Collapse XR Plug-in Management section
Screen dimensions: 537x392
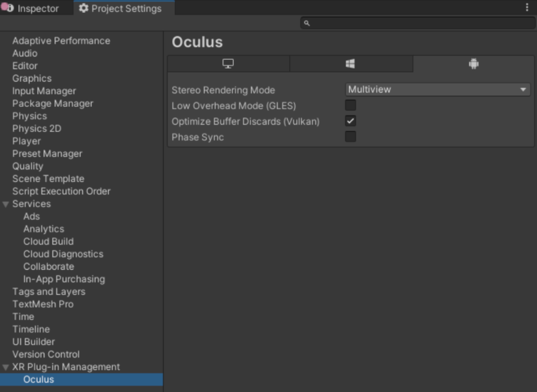[x=6, y=367]
